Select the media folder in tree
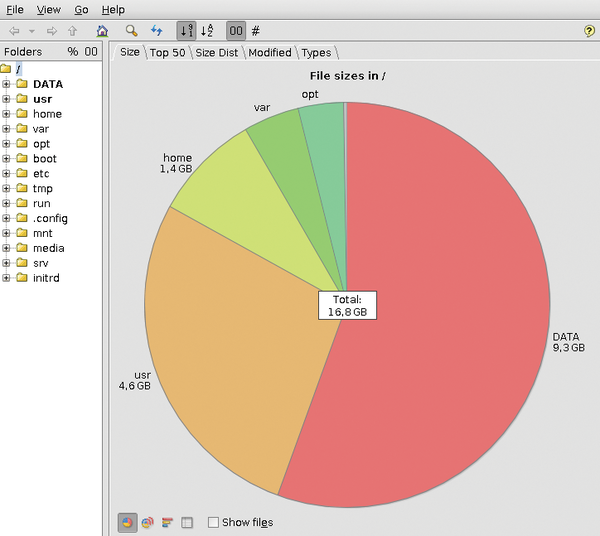Viewport: 600px width, 536px height. tap(49, 248)
